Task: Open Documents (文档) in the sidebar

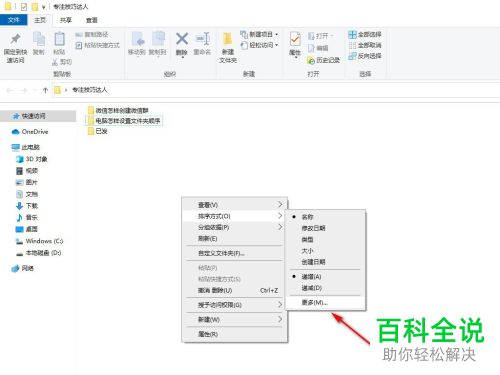Action: (27, 194)
